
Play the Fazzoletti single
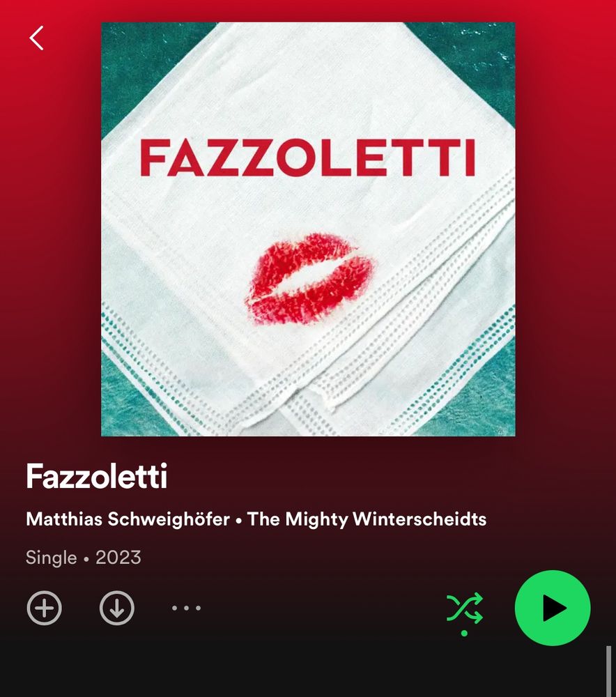pos(553,608)
